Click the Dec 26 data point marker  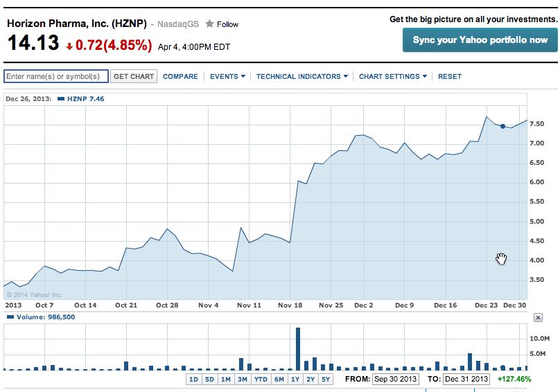point(503,126)
